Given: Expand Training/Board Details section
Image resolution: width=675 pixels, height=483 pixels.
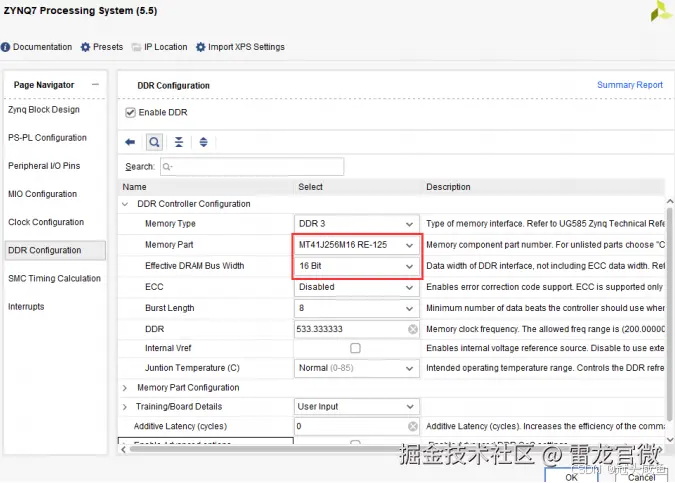Looking at the screenshot, I should [x=125, y=407].
